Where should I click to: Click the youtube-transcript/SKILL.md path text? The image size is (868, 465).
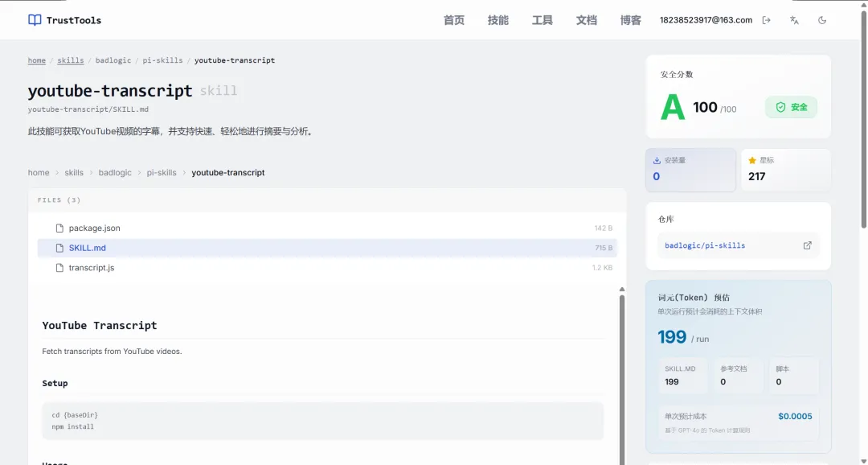(88, 109)
